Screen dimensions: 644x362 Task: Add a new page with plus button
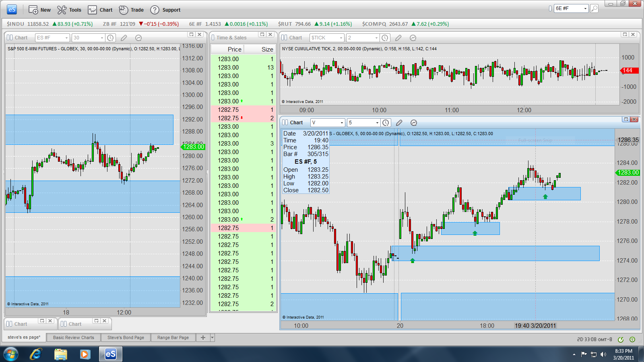tap(203, 338)
